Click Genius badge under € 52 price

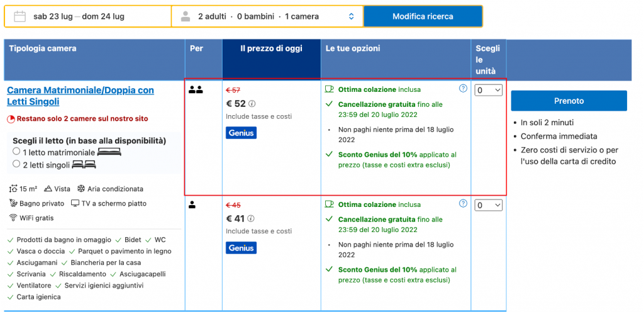coord(241,133)
